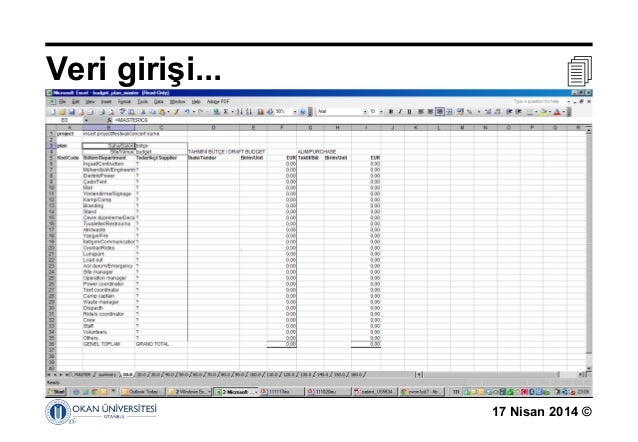Open the Adobe PDF menu
This screenshot has width=638, height=442.
pos(218,101)
